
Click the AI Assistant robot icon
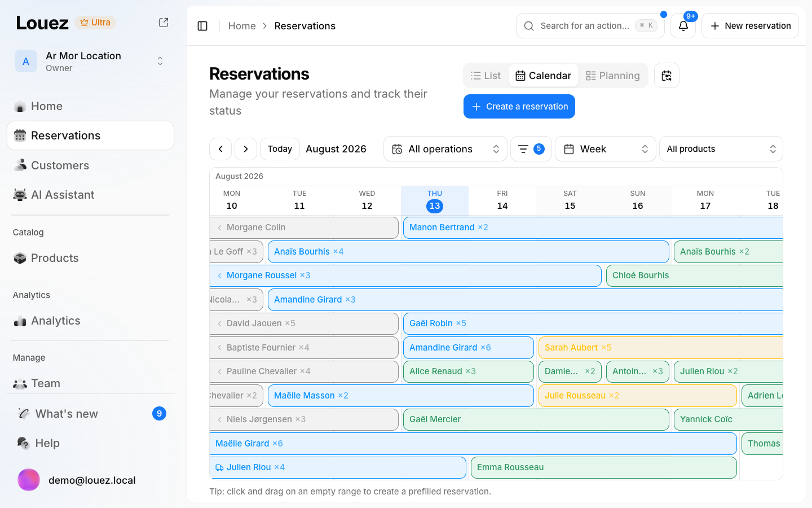click(x=20, y=195)
